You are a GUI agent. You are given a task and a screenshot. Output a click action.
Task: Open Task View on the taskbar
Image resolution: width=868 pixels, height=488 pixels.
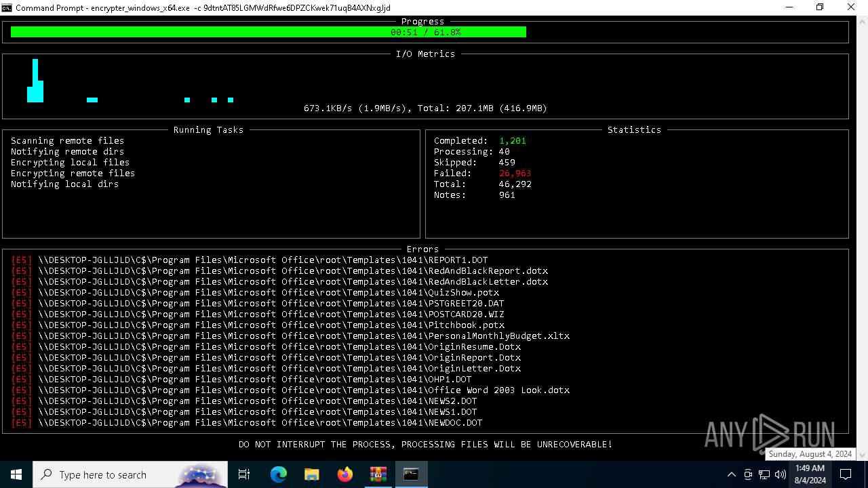pyautogui.click(x=244, y=474)
